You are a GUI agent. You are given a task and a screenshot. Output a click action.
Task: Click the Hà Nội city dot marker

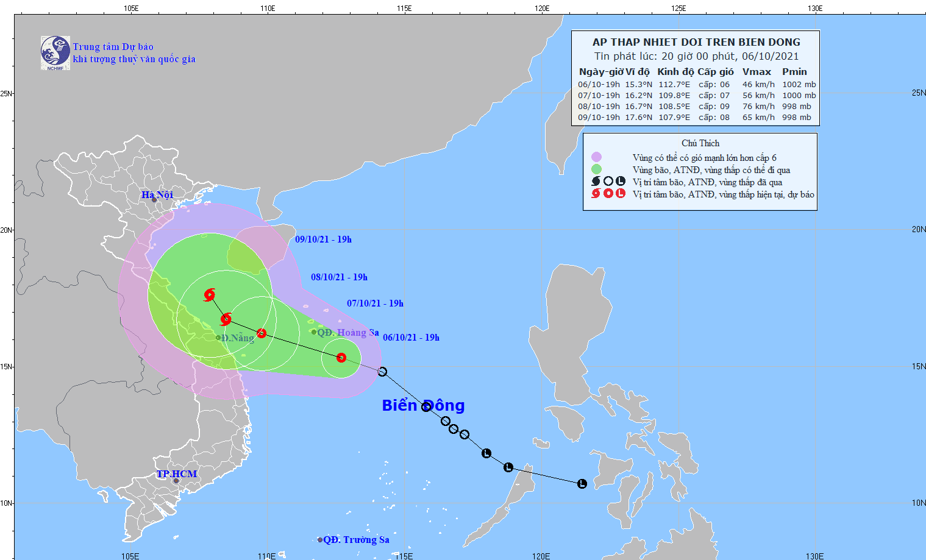pyautogui.click(x=154, y=200)
